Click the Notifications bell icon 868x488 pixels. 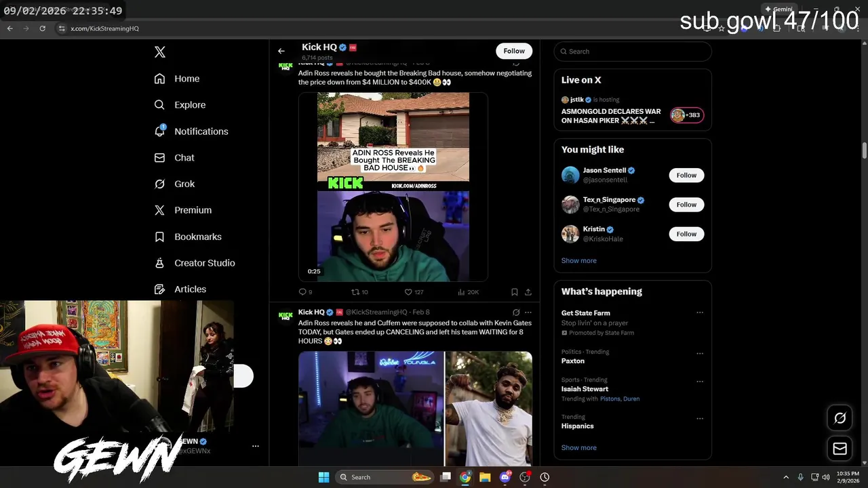point(159,131)
